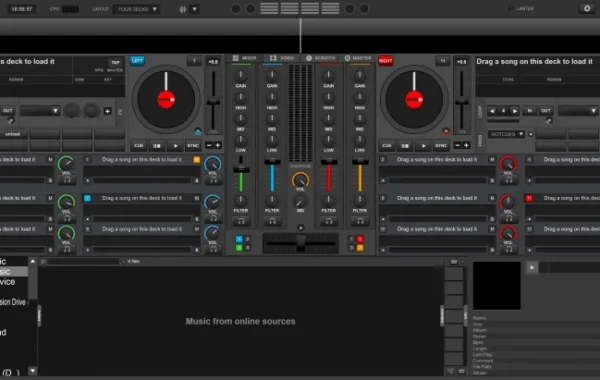Play the left deck

(x=175, y=146)
